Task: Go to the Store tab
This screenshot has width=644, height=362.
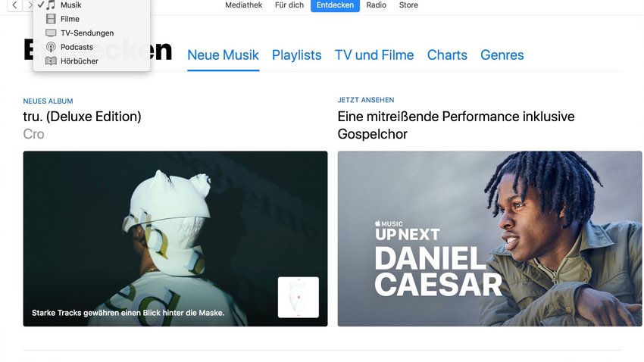Action: click(408, 5)
